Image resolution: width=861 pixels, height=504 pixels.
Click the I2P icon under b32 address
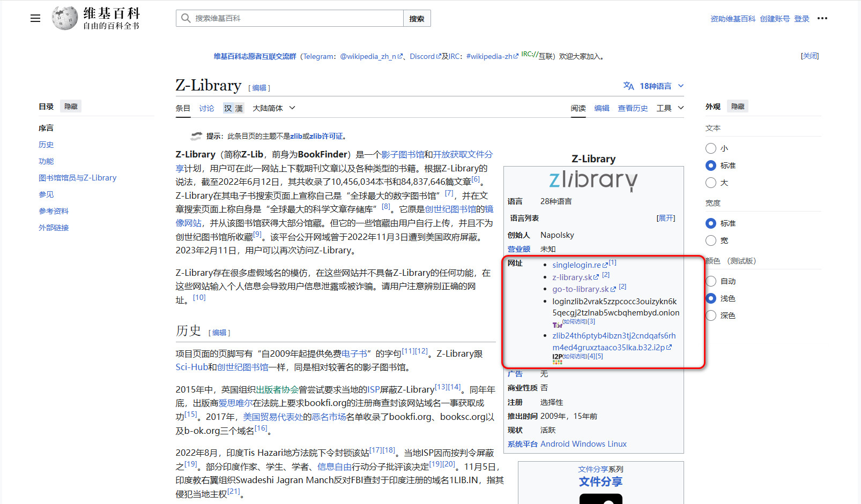[x=558, y=359]
